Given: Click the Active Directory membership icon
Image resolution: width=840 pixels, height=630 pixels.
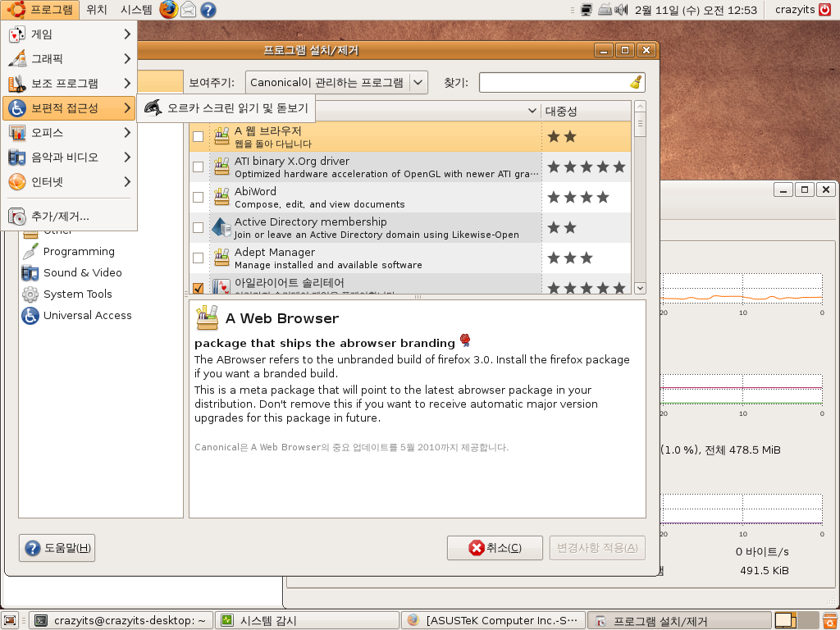Looking at the screenshot, I should 221,227.
